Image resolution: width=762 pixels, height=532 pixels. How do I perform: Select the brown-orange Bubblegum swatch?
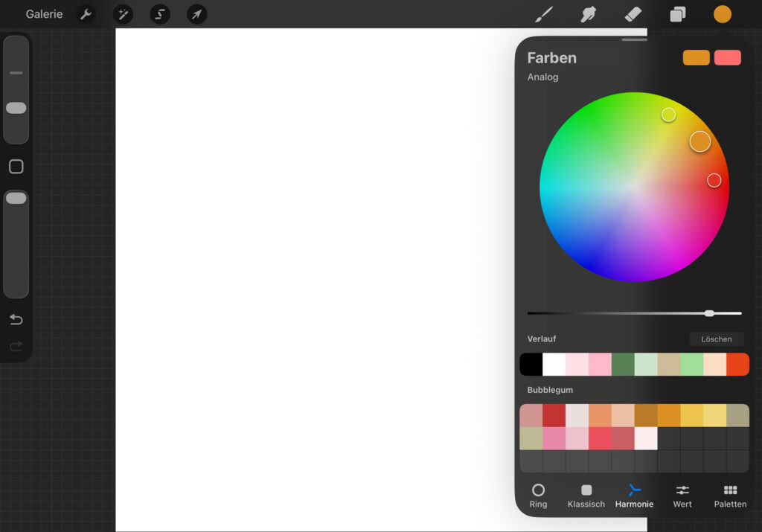[x=647, y=415]
